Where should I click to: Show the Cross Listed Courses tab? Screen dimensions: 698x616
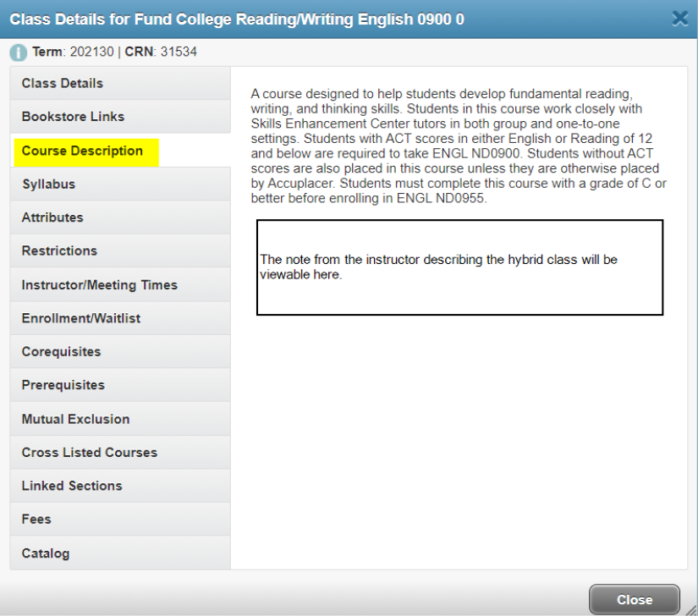coord(90,453)
